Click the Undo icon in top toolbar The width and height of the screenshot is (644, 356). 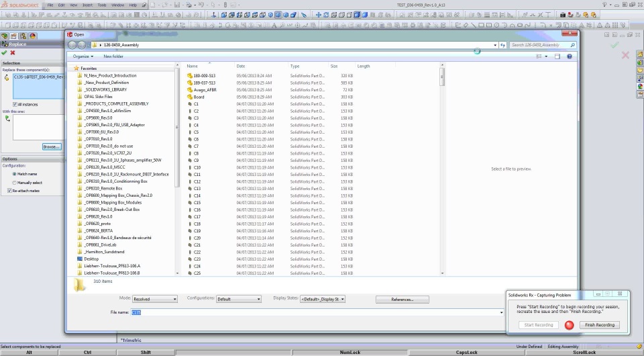click(x=201, y=5)
